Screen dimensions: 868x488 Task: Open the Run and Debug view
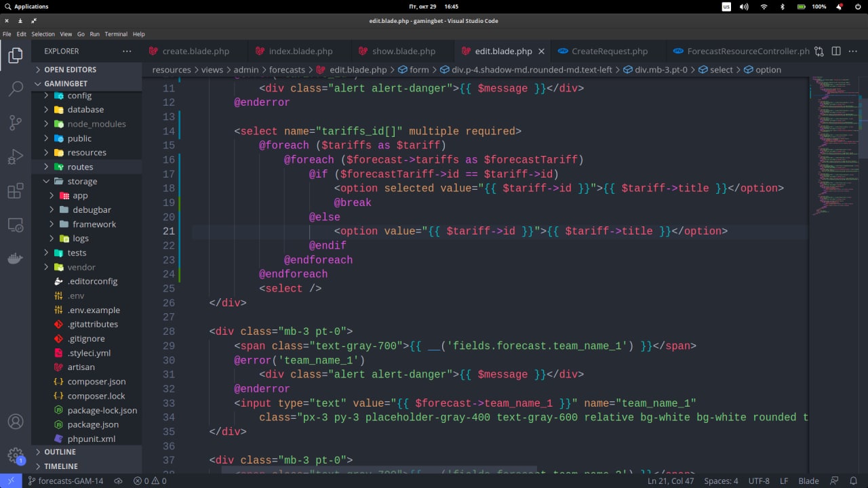[x=15, y=157]
